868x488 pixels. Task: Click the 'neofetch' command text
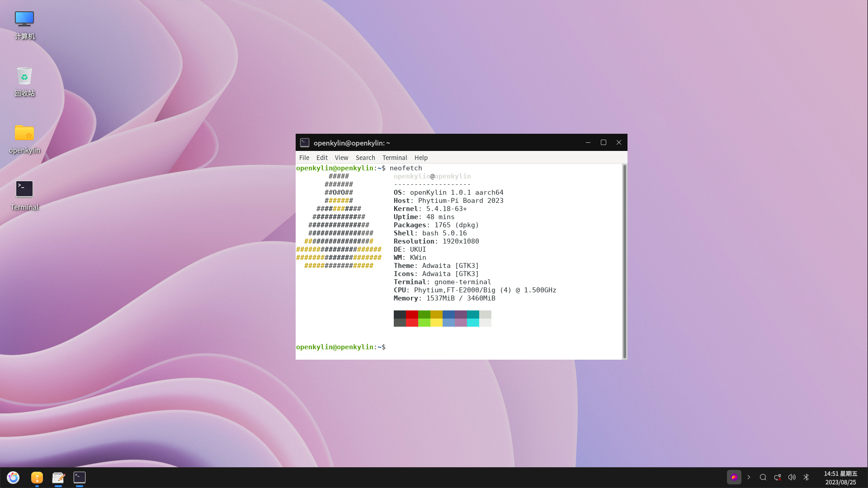406,168
